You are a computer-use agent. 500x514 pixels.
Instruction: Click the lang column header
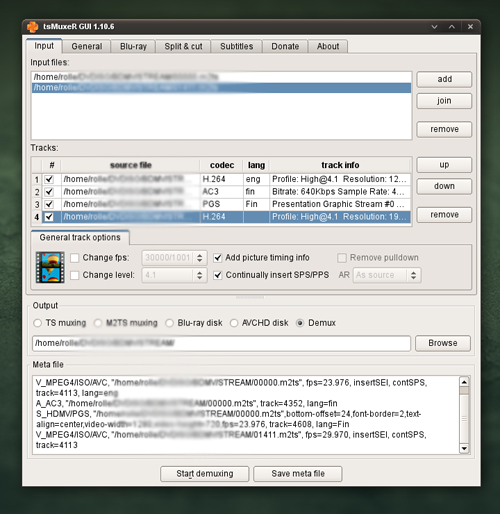[256, 165]
